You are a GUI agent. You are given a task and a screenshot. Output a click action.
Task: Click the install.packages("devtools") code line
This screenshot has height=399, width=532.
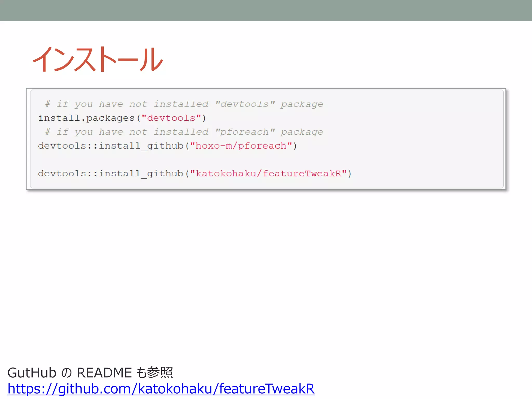122,118
